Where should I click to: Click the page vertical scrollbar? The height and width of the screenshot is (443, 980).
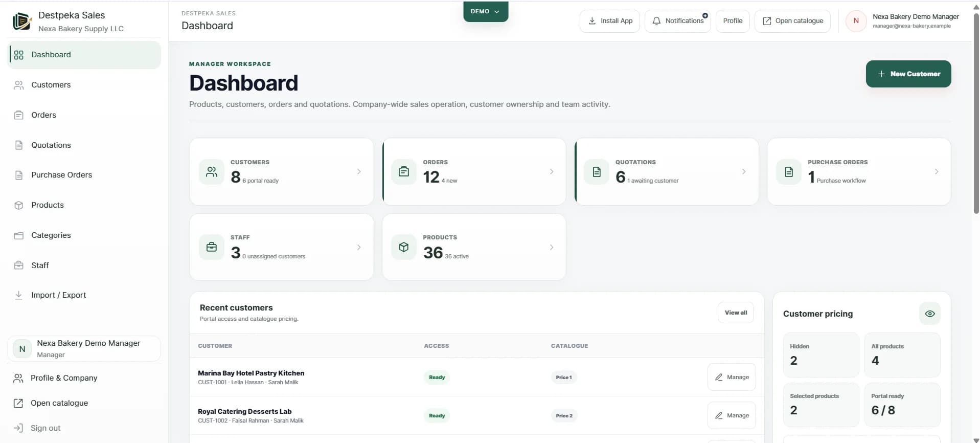[x=976, y=113]
